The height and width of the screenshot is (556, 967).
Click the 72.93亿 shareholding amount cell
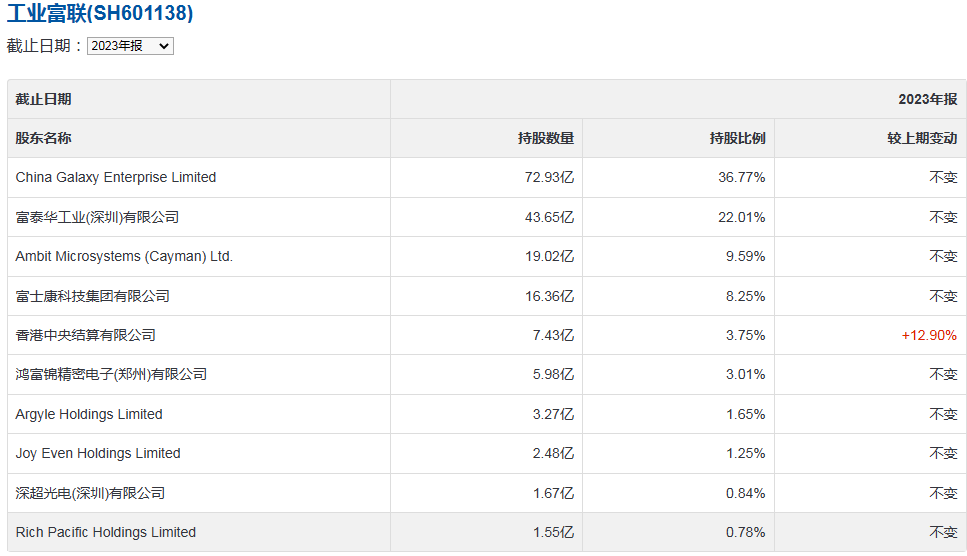point(552,177)
